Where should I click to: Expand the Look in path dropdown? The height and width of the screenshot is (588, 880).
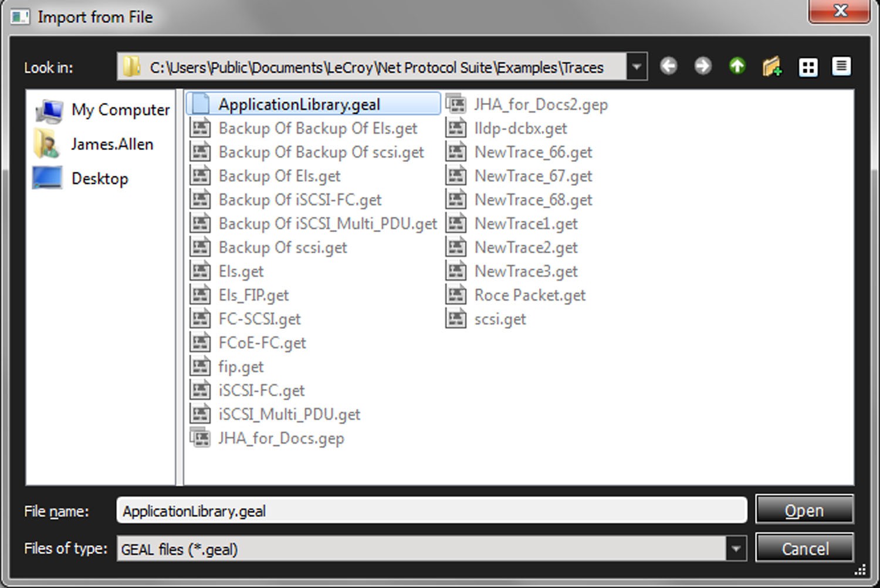point(637,67)
